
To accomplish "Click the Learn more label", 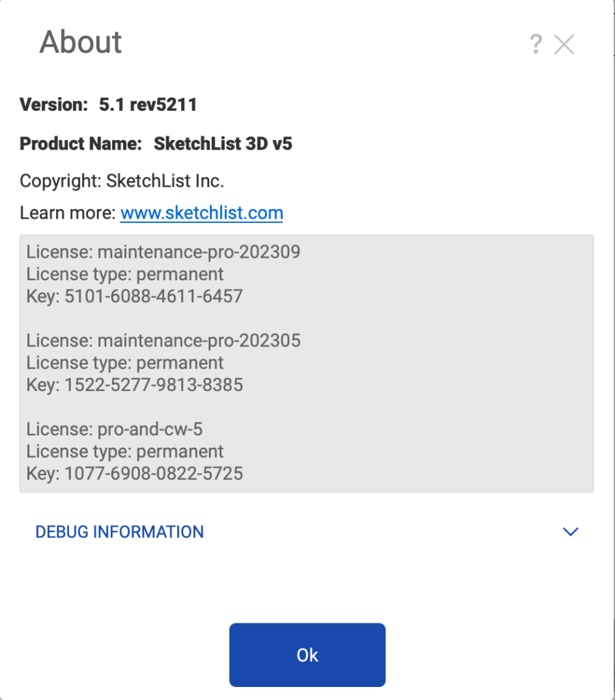I will [68, 213].
